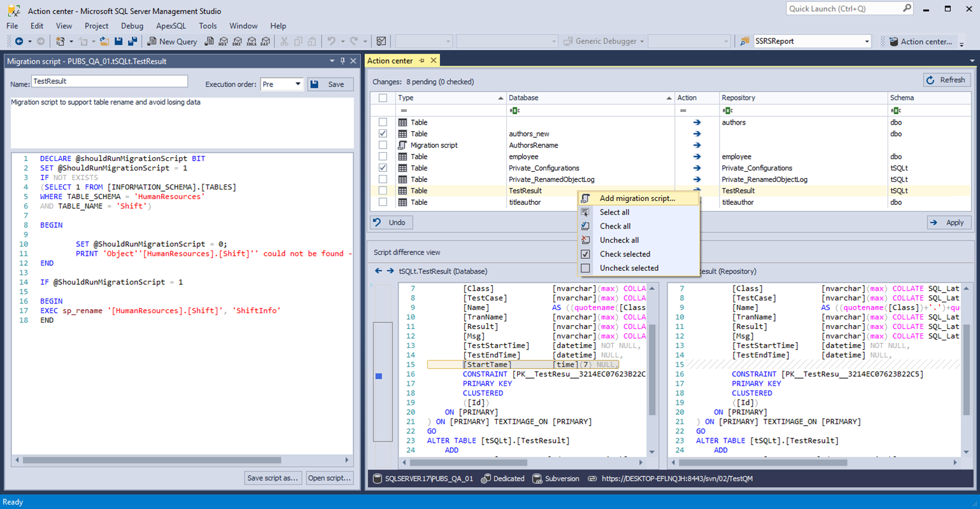The height and width of the screenshot is (509, 980).
Task: Click the migration script Name input field
Action: coord(110,81)
